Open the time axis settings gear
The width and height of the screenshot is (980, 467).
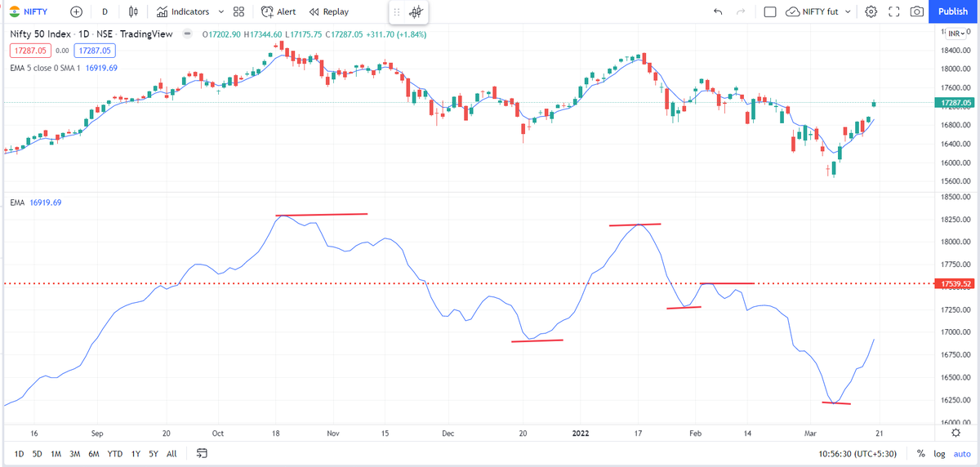[954, 433]
